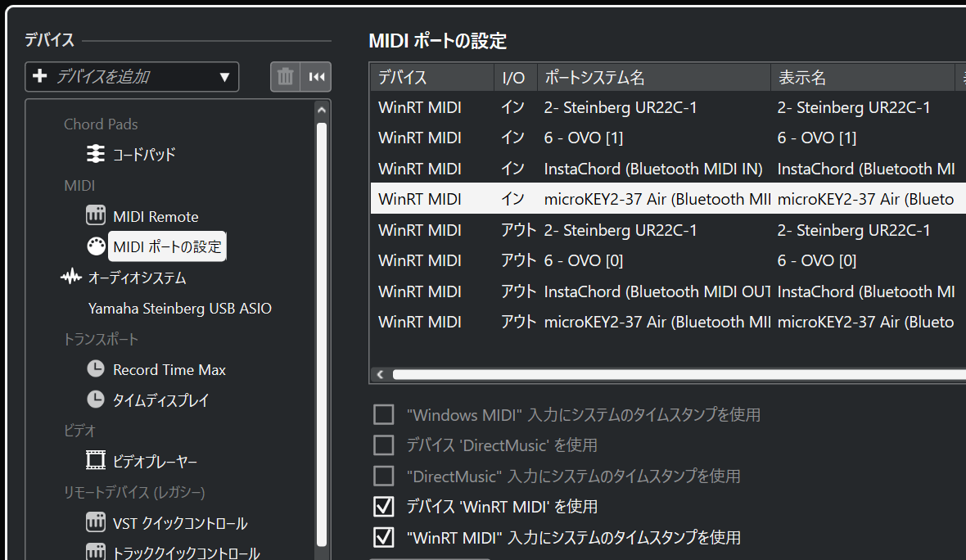Toggle "DirectMusic" 入力 system timestamp checkbox

[x=384, y=476]
